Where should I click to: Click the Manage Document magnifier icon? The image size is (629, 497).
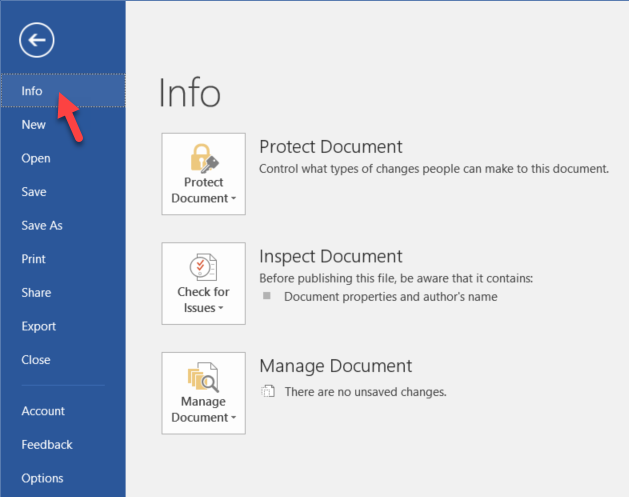click(x=203, y=377)
